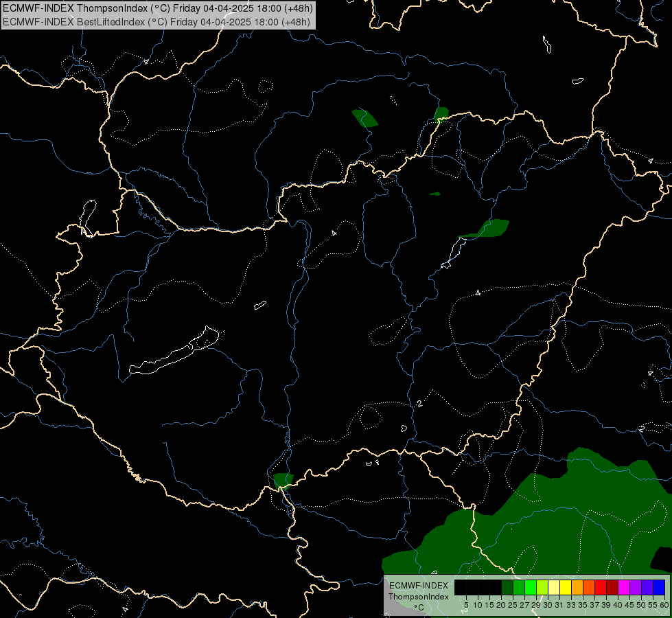The width and height of the screenshot is (672, 618).
Task: Pick the lime 29–30 legend swatch
Action: click(x=542, y=588)
